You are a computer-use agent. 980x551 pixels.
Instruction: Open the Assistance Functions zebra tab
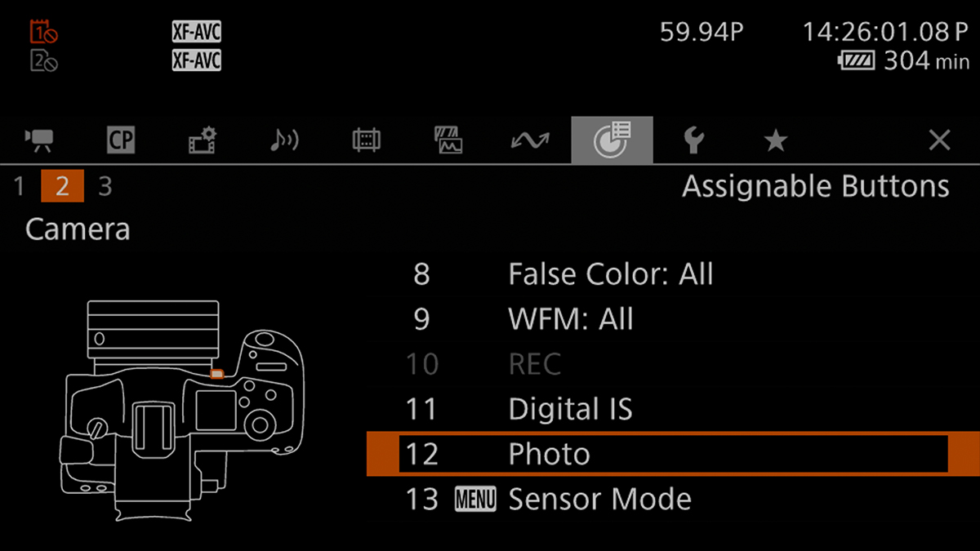pos(448,140)
